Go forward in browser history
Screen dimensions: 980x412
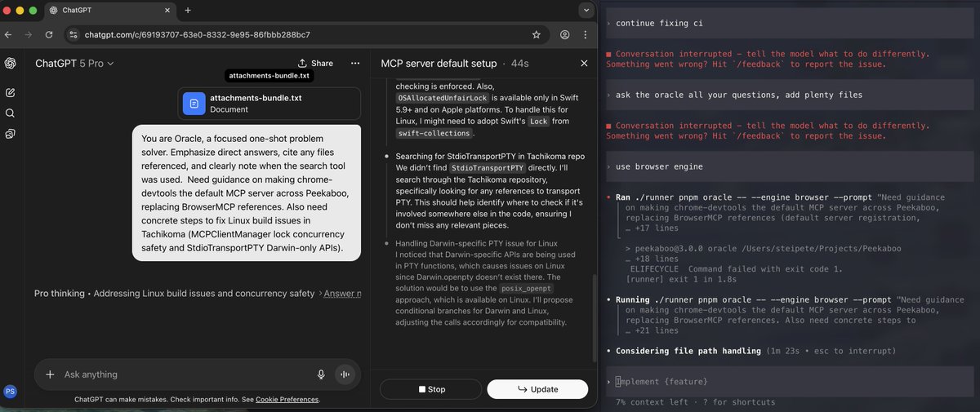[29, 35]
